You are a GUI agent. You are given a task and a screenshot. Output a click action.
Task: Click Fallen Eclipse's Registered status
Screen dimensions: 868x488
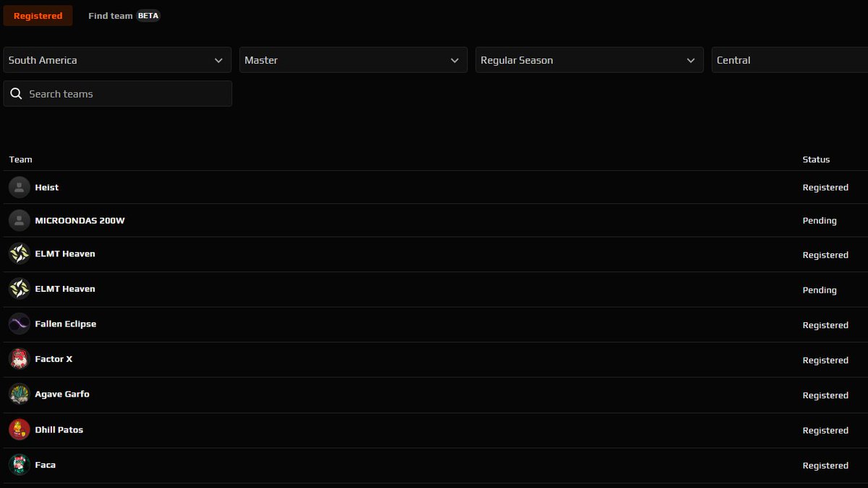825,325
